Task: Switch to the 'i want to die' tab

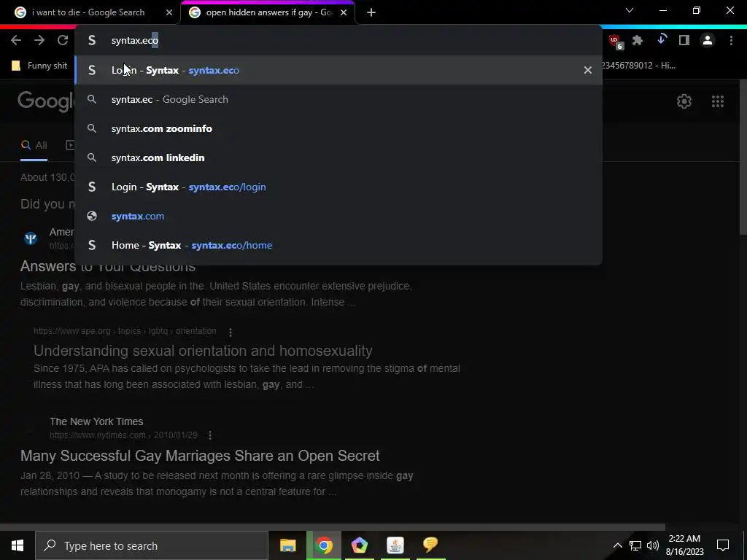Action: tap(88, 12)
